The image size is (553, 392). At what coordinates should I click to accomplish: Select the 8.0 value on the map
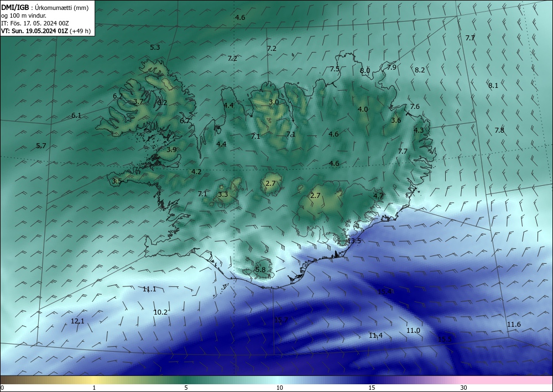tap(365, 71)
